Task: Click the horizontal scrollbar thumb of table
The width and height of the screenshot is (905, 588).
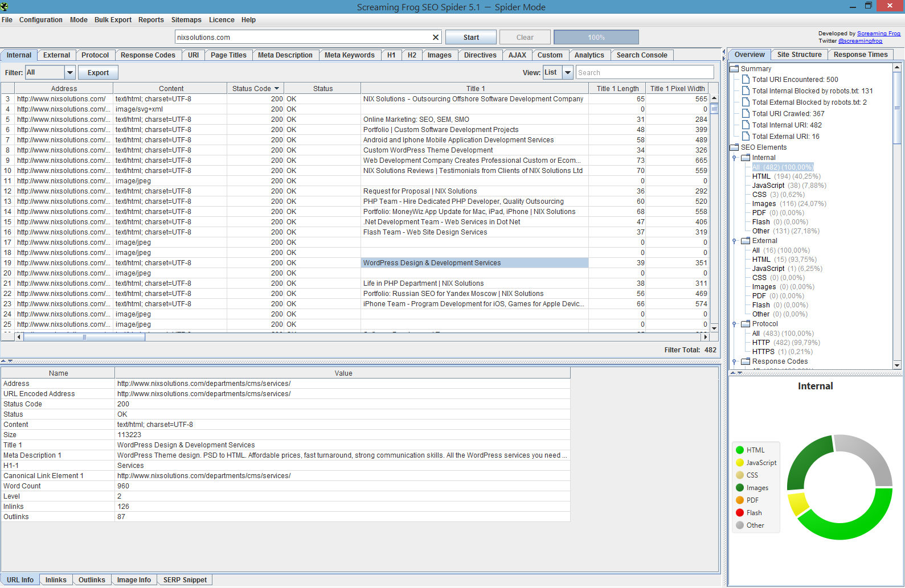Action: 84,338
